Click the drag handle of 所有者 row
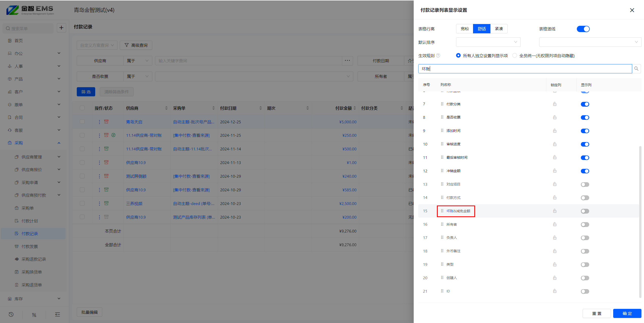 442,224
